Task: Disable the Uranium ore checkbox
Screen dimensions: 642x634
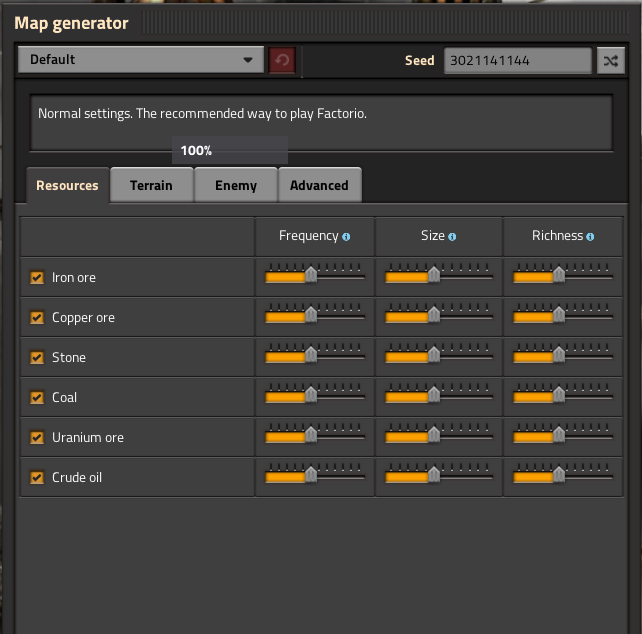Action: tap(37, 438)
